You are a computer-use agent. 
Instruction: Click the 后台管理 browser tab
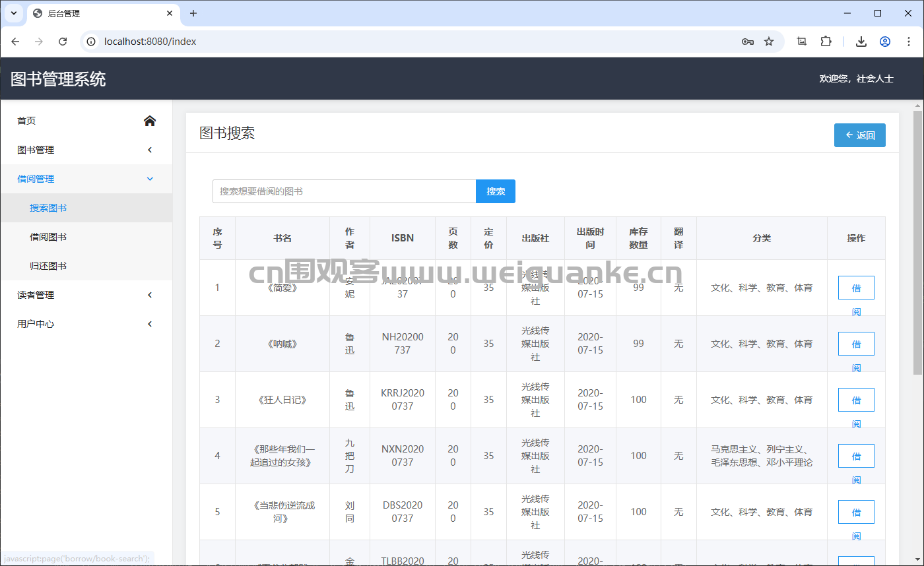pyautogui.click(x=102, y=13)
